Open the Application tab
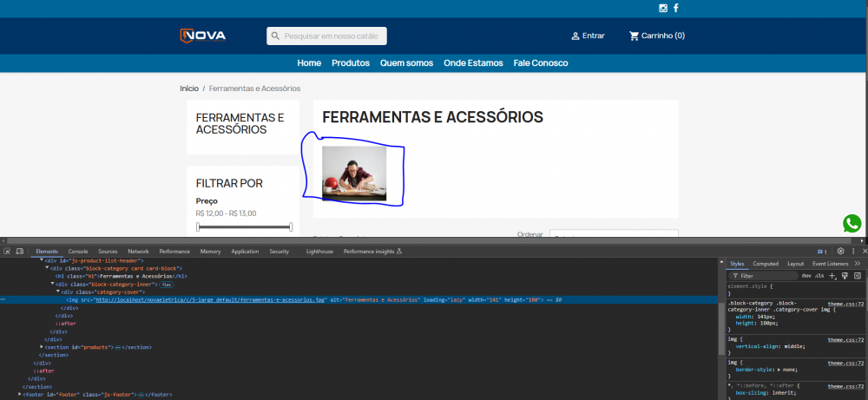Screen dimensions: 868x400 pos(245,251)
